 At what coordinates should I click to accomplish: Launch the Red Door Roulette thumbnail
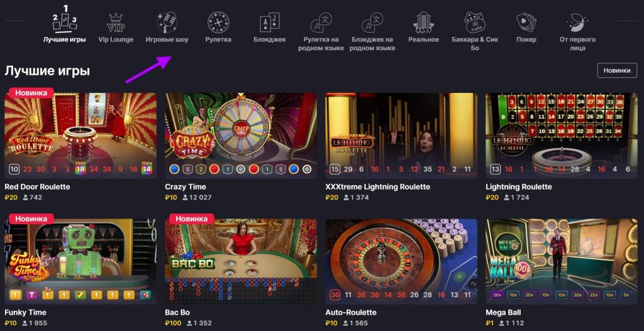(80, 136)
